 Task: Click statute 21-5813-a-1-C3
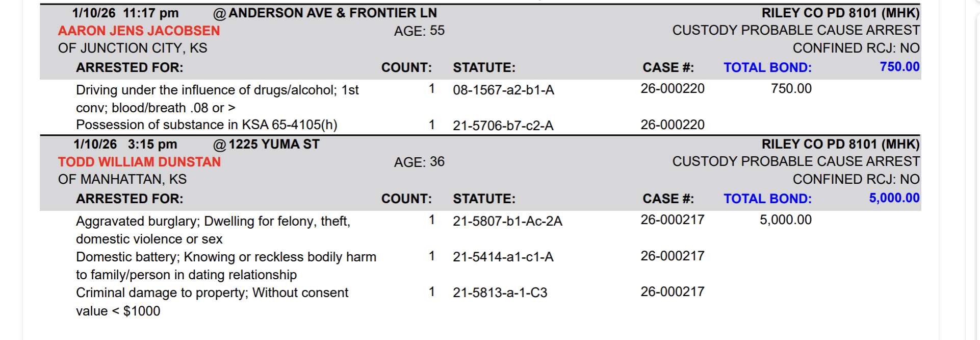500,293
